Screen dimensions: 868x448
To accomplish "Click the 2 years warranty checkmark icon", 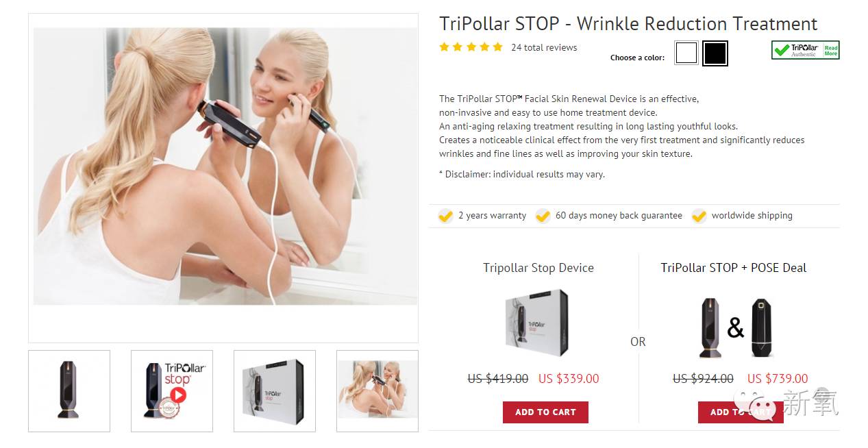I will [446, 216].
